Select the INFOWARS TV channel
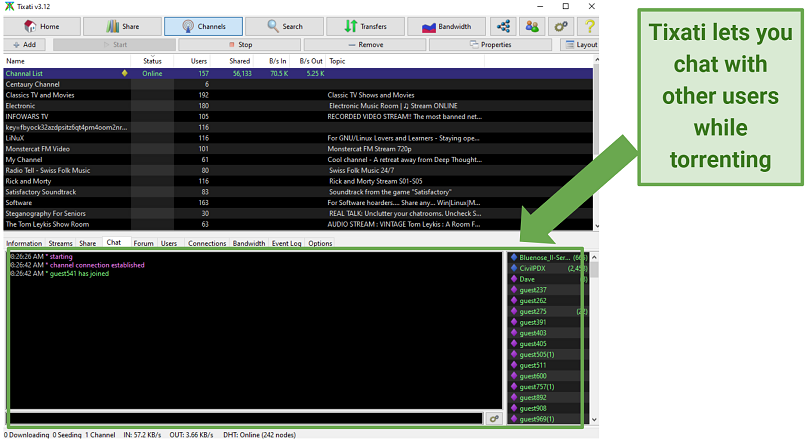Viewport: 806px width, 441px height. 298,117
